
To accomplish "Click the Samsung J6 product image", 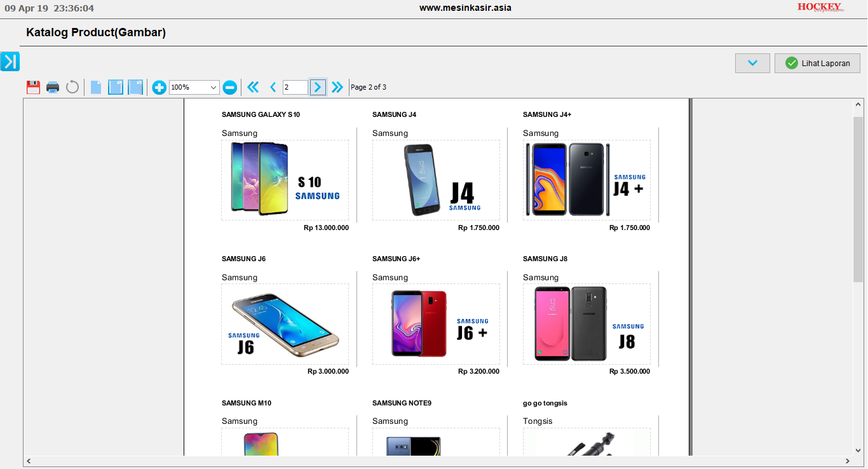I will coord(285,324).
